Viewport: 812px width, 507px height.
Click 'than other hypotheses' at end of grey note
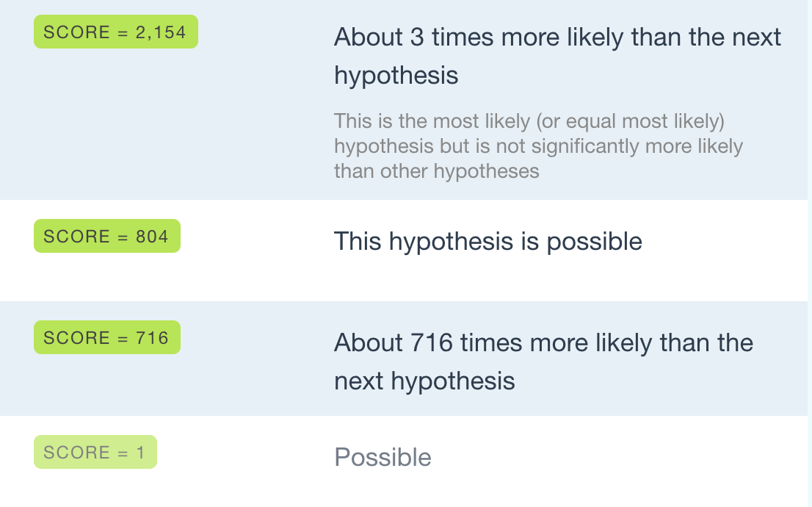tap(437, 171)
